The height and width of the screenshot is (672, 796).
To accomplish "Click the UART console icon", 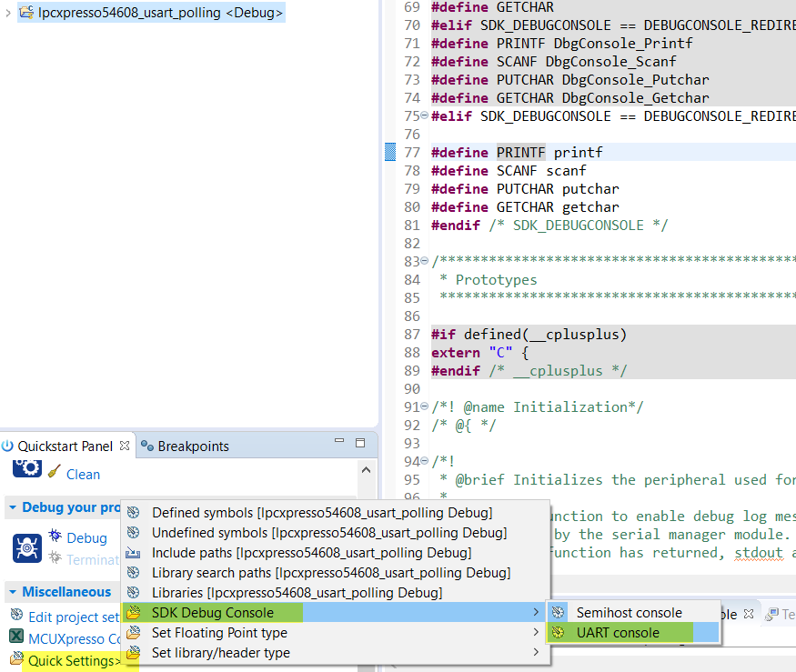I will click(x=559, y=632).
